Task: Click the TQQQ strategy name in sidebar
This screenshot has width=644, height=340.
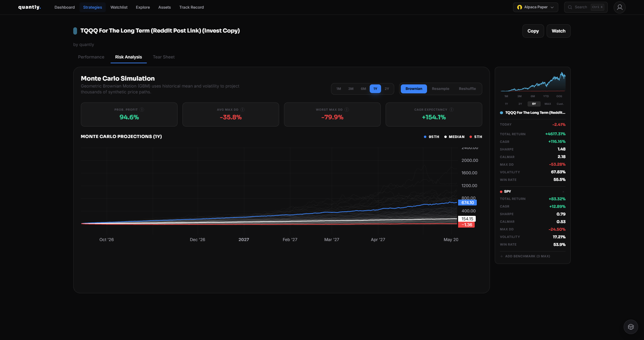Action: 535,113
